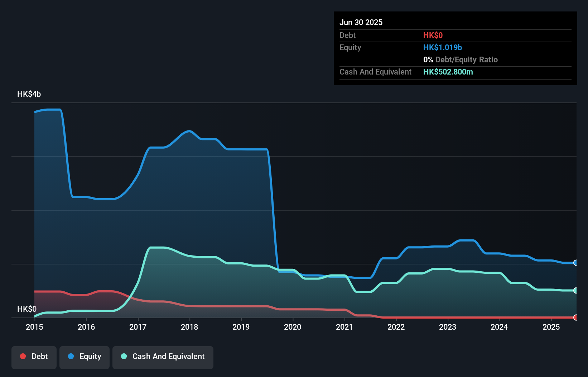Screen dimensions: 588x377
Task: Select the Debt endpoint marker at 2025
Action: tap(575, 317)
